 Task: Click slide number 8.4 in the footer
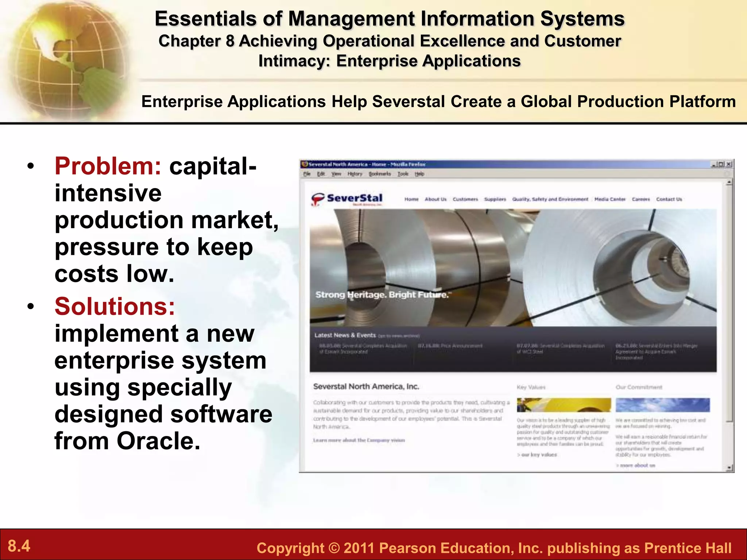pyautogui.click(x=19, y=546)
